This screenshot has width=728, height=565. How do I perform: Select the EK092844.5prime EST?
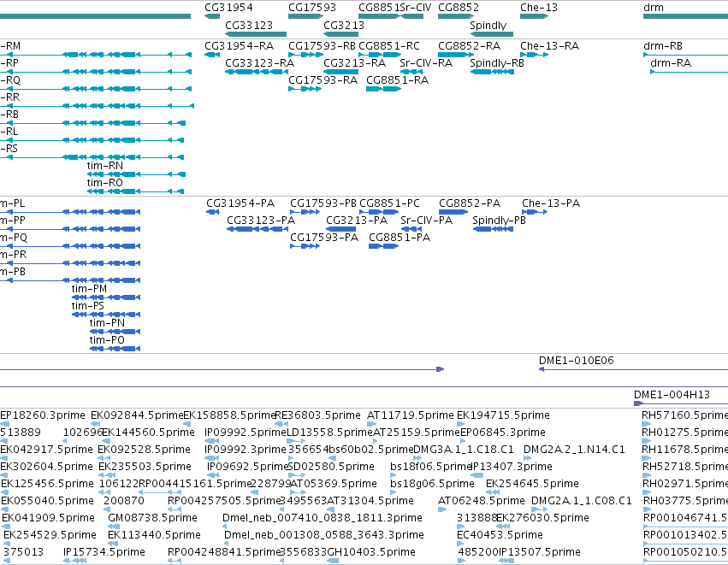pos(94,424)
